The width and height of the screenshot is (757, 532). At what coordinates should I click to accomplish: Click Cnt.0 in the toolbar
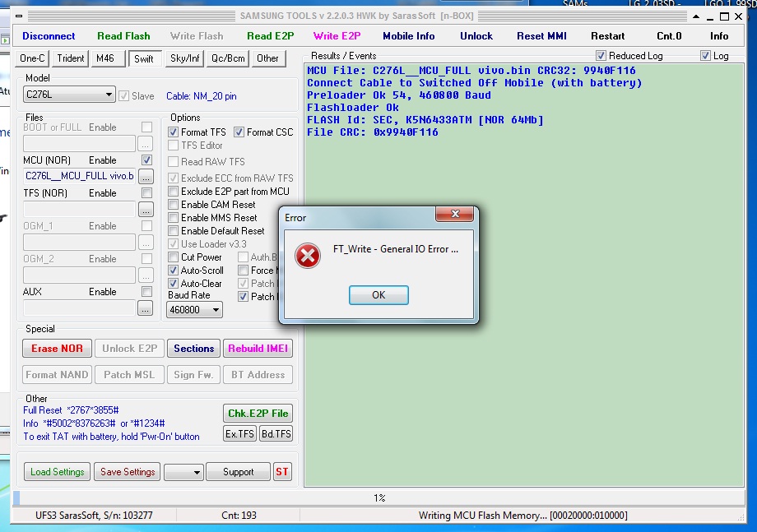point(669,36)
